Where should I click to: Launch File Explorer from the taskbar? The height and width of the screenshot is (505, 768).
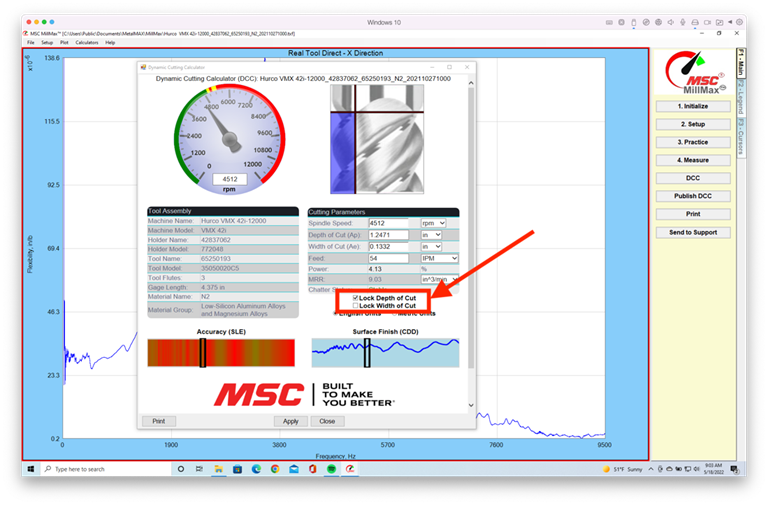pos(218,469)
